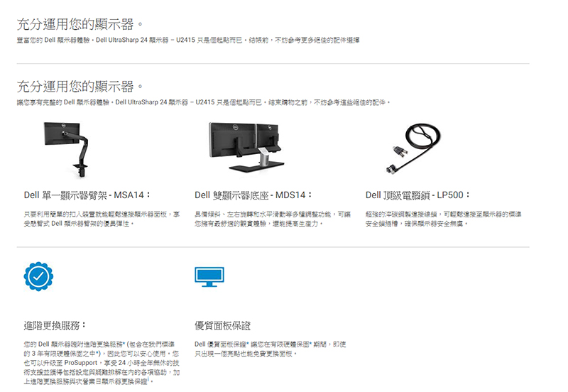This screenshot has width=568, height=392.
Task: Click the premium panel guarantee paragraph
Action: [x=271, y=349]
